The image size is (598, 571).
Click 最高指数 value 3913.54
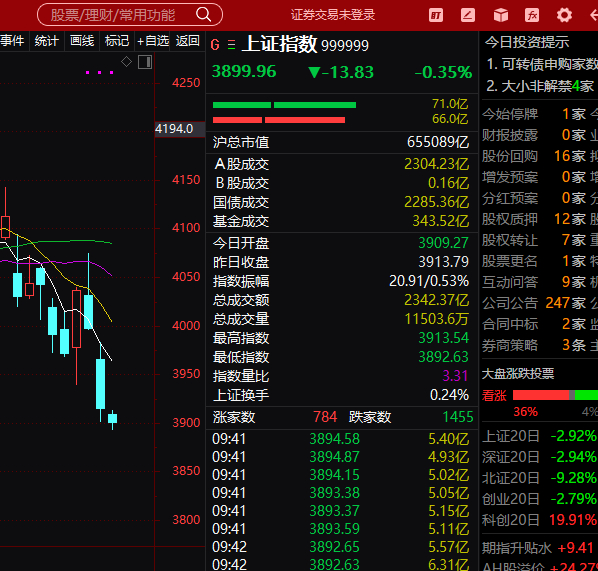coord(444,338)
